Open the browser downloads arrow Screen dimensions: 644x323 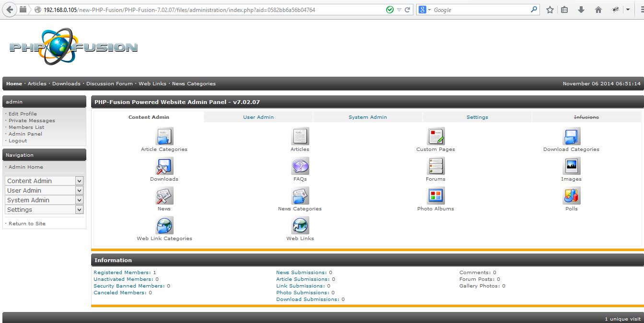[x=581, y=10]
